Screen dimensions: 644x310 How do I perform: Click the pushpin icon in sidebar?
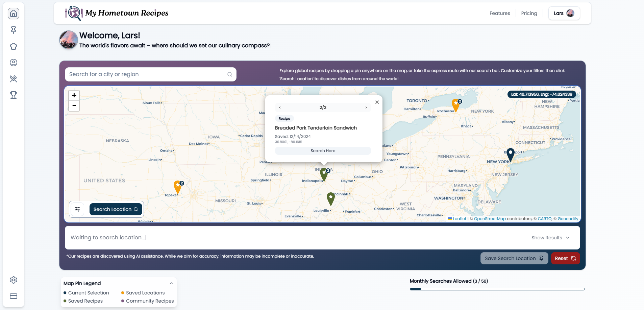pos(14,30)
